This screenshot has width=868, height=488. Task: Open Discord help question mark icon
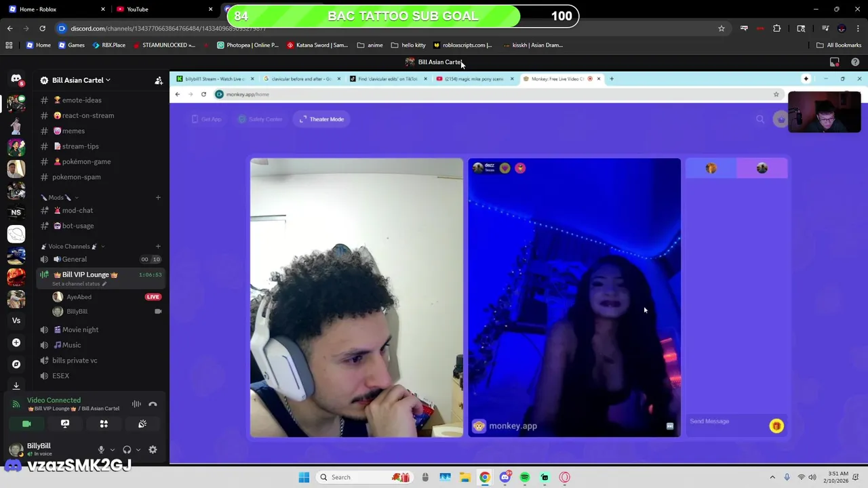tap(855, 62)
